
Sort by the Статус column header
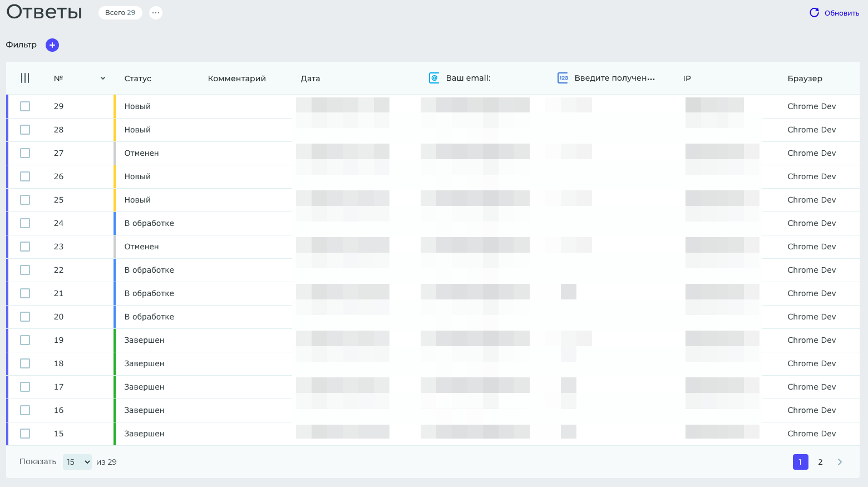[138, 78]
